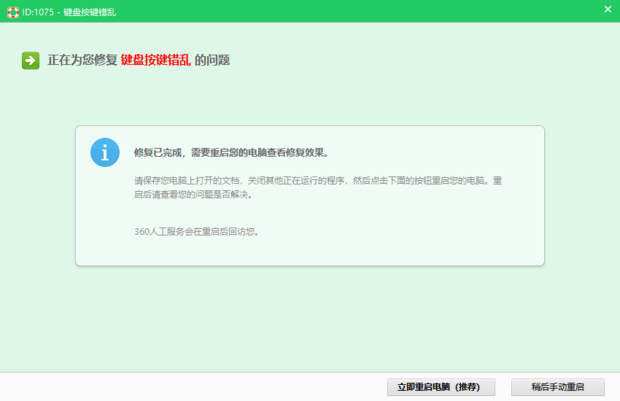Click the 启后请查看您的问题是否解决 line
Viewport: 620px width, 401px height.
tap(192, 195)
